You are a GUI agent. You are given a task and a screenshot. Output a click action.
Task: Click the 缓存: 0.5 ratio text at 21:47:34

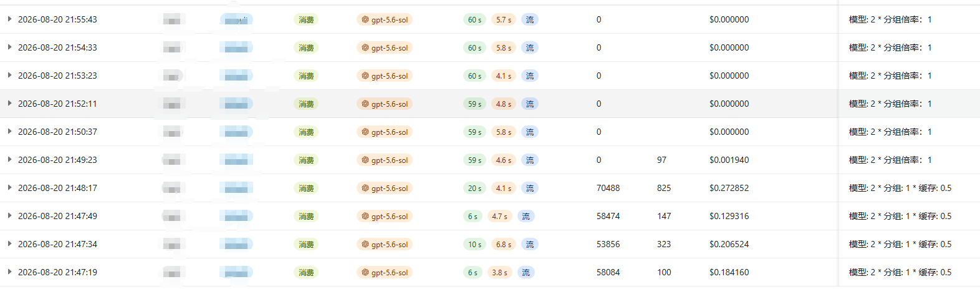tap(935, 244)
